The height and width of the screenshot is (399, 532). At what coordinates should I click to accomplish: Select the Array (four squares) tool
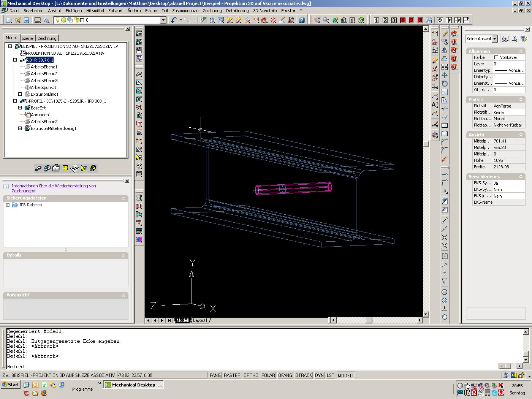point(445,67)
